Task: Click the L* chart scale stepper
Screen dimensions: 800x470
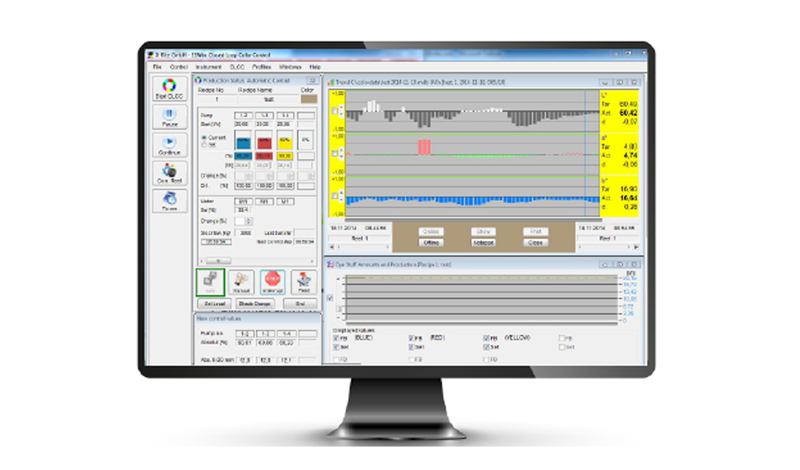Action: coord(341,111)
